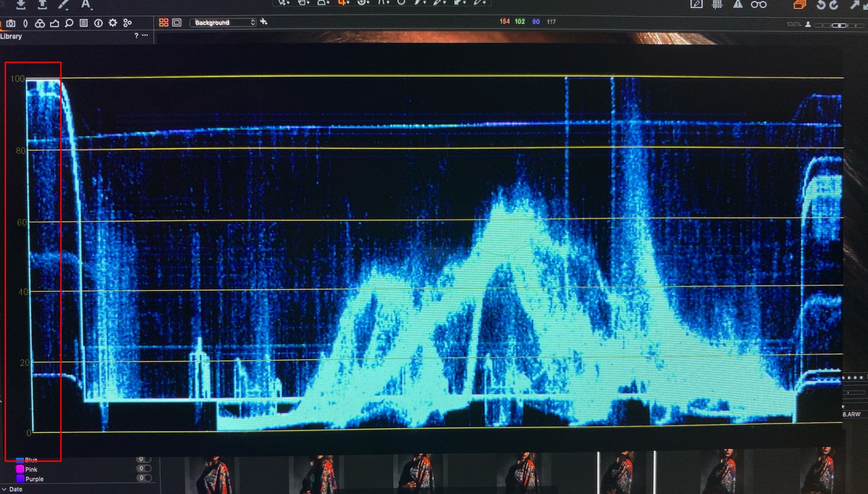868x494 pixels.
Task: Select the Lens correction tool tab
Action: click(25, 23)
